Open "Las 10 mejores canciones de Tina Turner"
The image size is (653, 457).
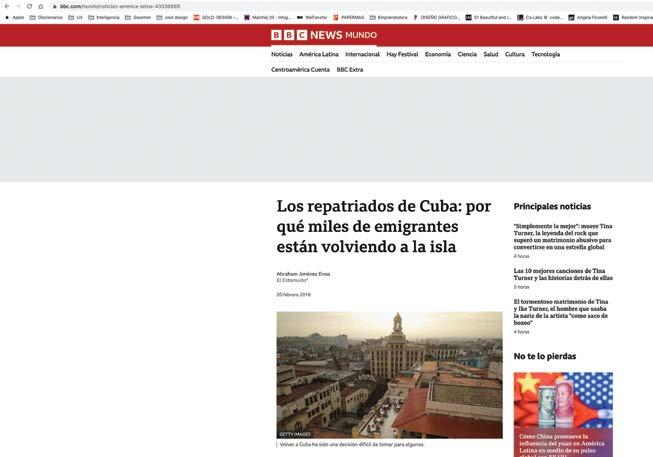[563, 274]
